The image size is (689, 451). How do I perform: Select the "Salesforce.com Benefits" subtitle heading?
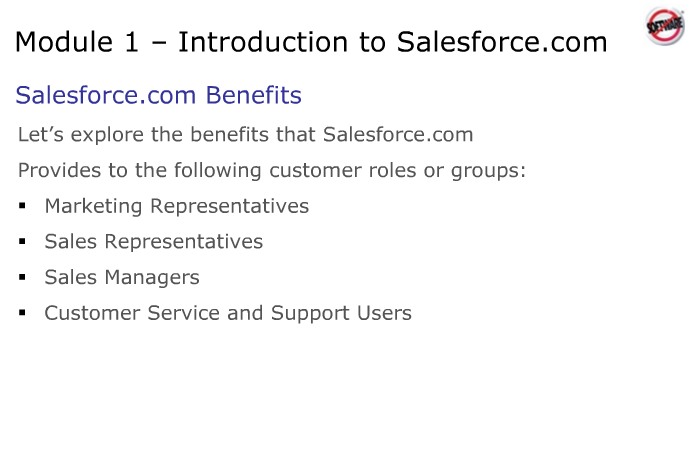pos(158,96)
